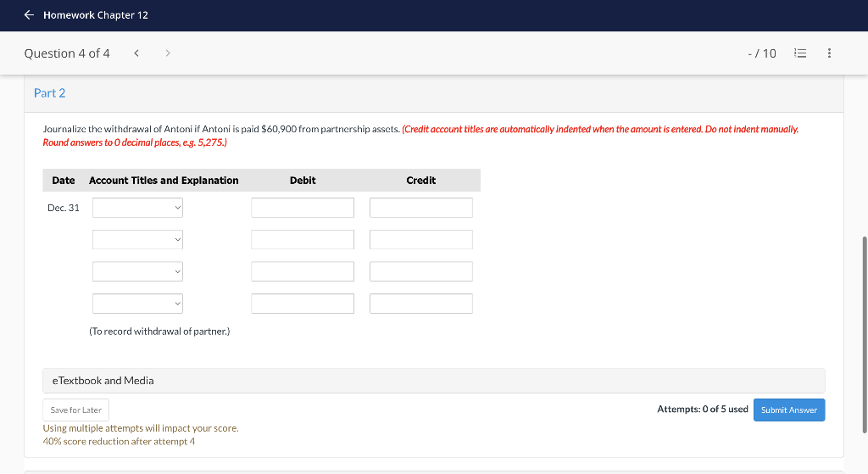Click the Submit Answer button
The height and width of the screenshot is (474, 868).
pos(789,410)
